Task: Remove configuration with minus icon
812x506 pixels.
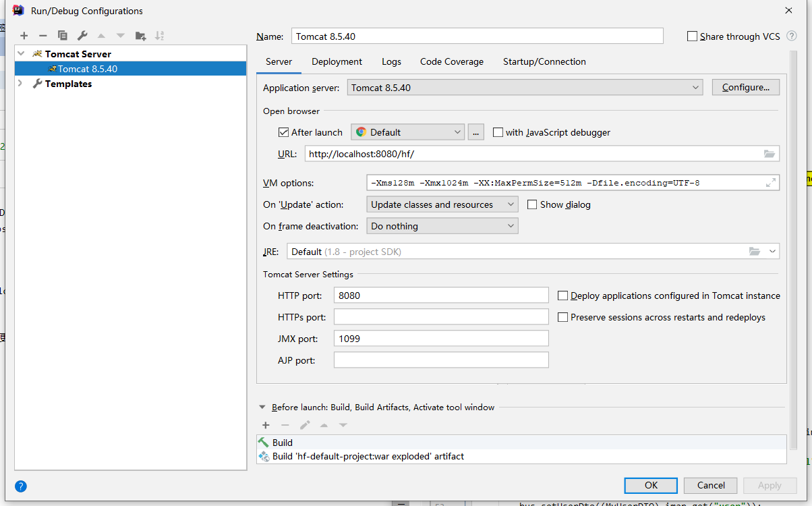Action: [43, 36]
